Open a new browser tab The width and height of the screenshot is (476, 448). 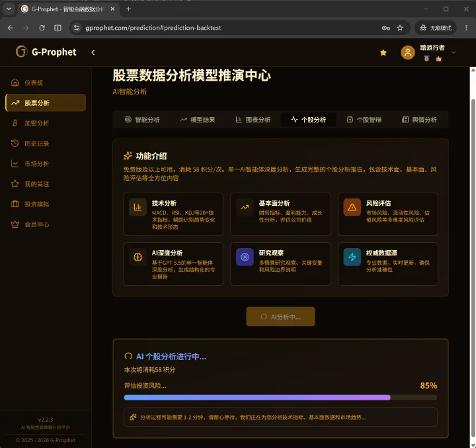128,9
